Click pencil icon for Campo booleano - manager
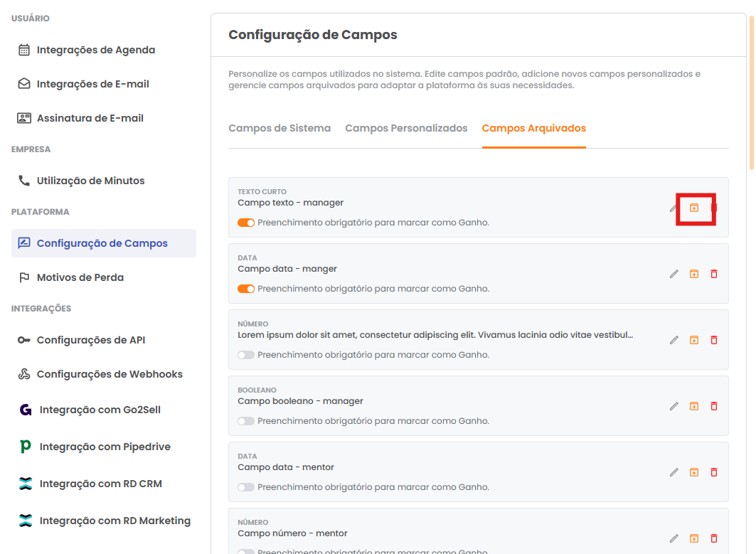The height and width of the screenshot is (554, 756). (674, 406)
